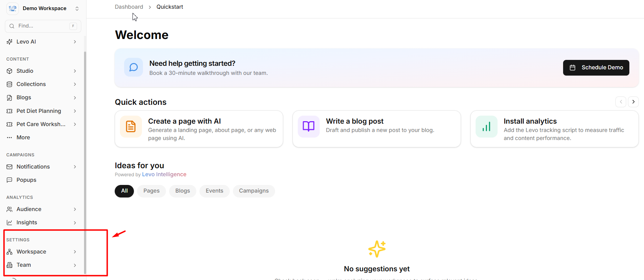Go to next quick actions with right arrow
The height and width of the screenshot is (280, 644).
(633, 102)
